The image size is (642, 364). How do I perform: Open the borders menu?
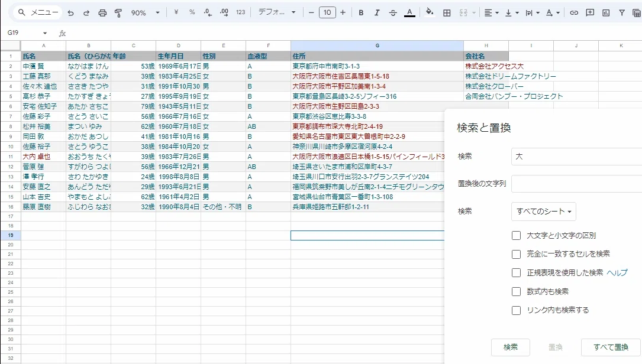447,12
